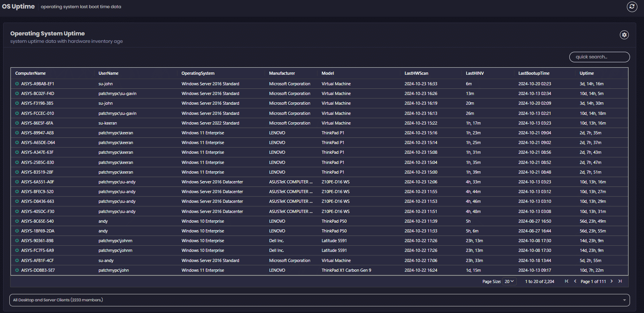644x313 pixels.
Task: Click power icon beside AISYS-A9BAB-EF1
Action: (x=17, y=84)
